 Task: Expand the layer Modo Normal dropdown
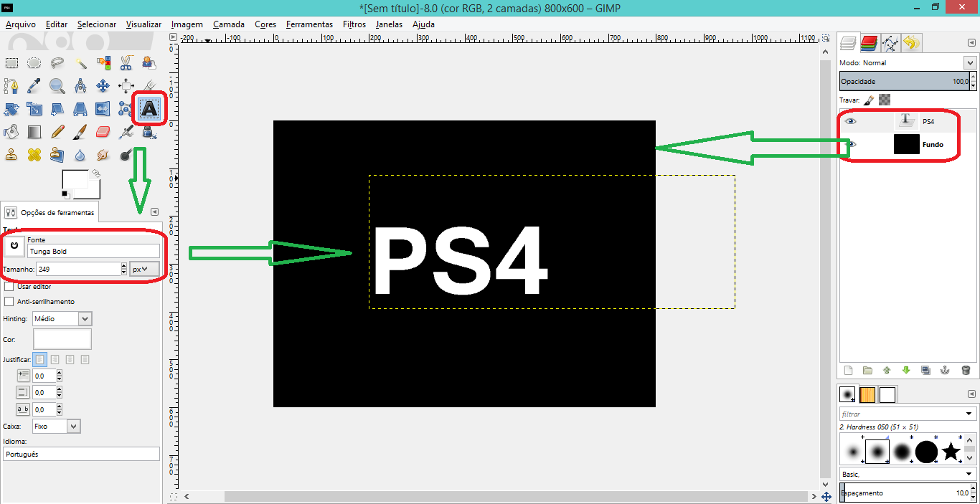(970, 63)
